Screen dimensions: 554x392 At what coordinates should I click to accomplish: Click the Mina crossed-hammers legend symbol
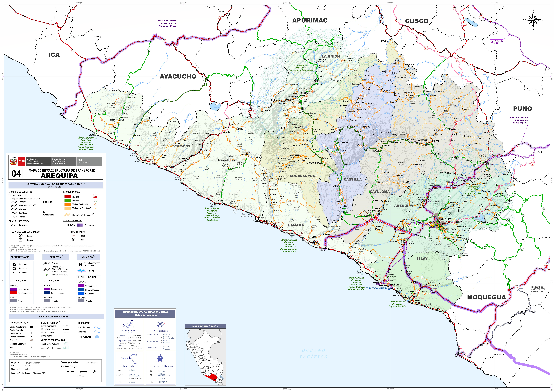coord(31,347)
